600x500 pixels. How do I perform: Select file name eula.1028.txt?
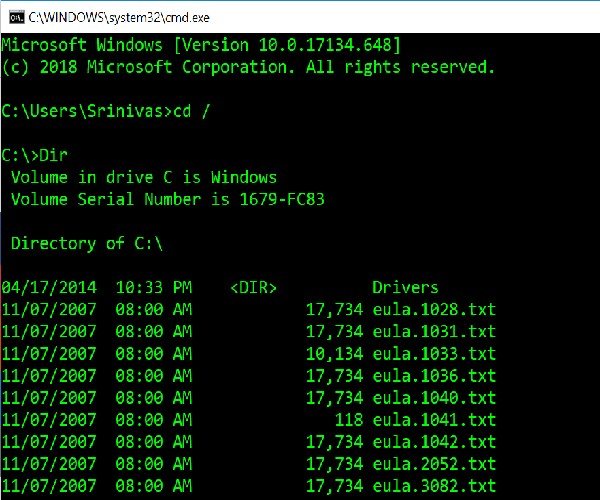point(434,309)
